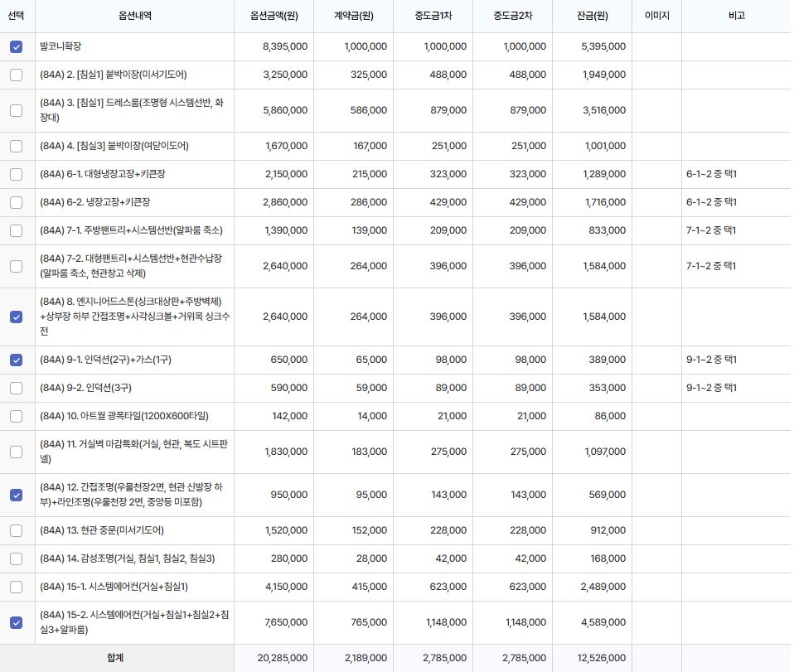Click the 3,250,000 option amount

285,75
